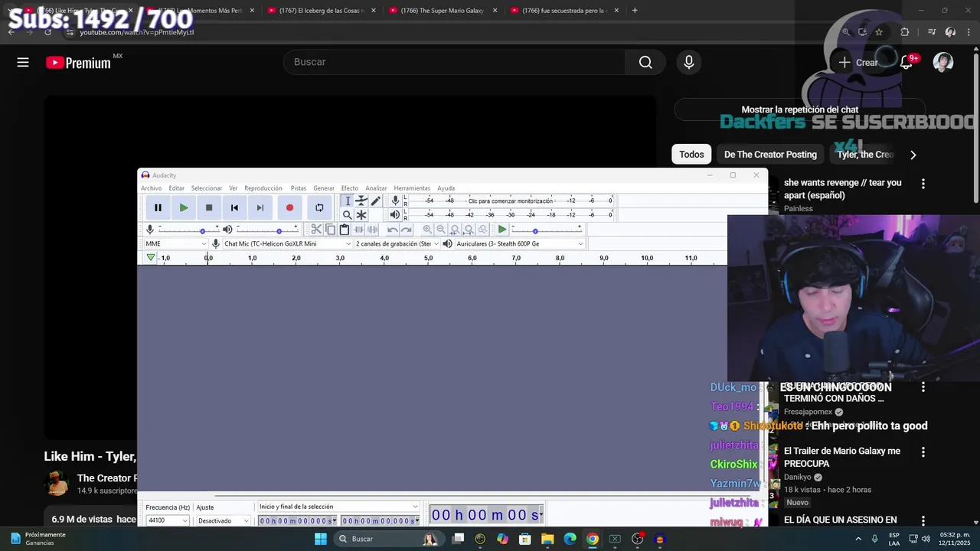Image resolution: width=980 pixels, height=551 pixels.
Task: Click the Fit selection to width icon
Action: pos(455,230)
